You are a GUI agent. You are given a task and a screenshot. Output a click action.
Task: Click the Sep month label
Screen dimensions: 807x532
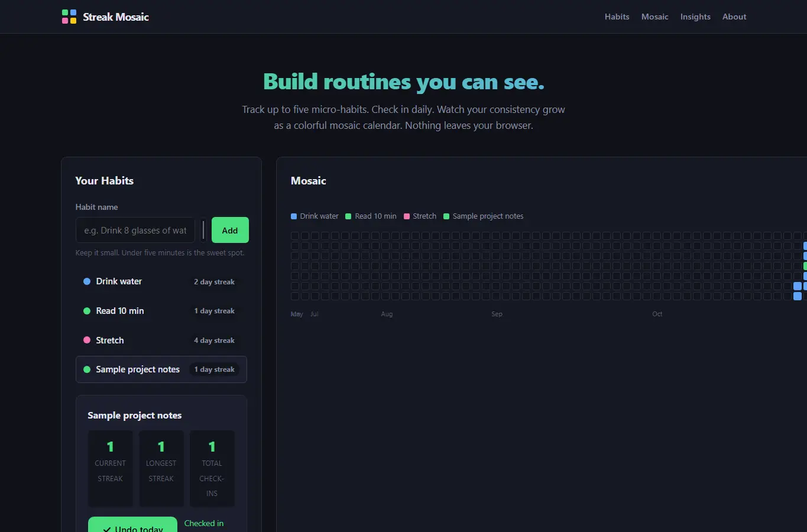point(497,314)
